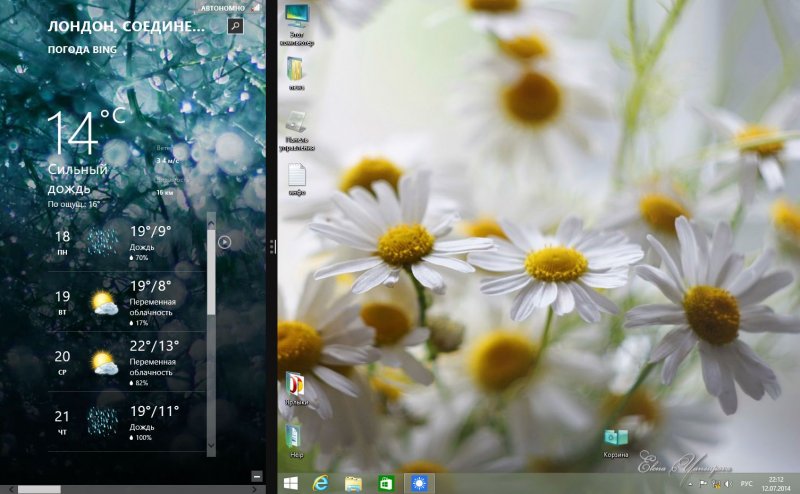Click the 19°/11° forecast temperatures
The height and width of the screenshot is (494, 800).
pos(154,411)
